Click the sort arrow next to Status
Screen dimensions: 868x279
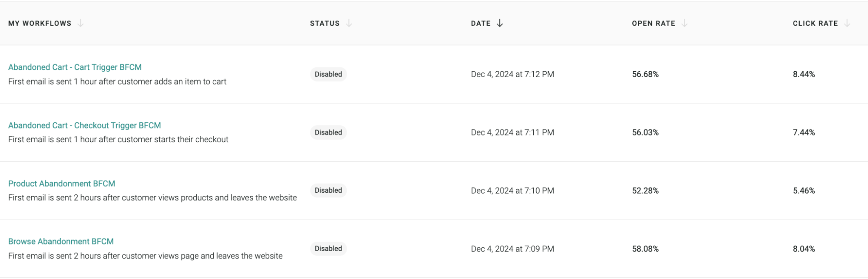coord(349,23)
